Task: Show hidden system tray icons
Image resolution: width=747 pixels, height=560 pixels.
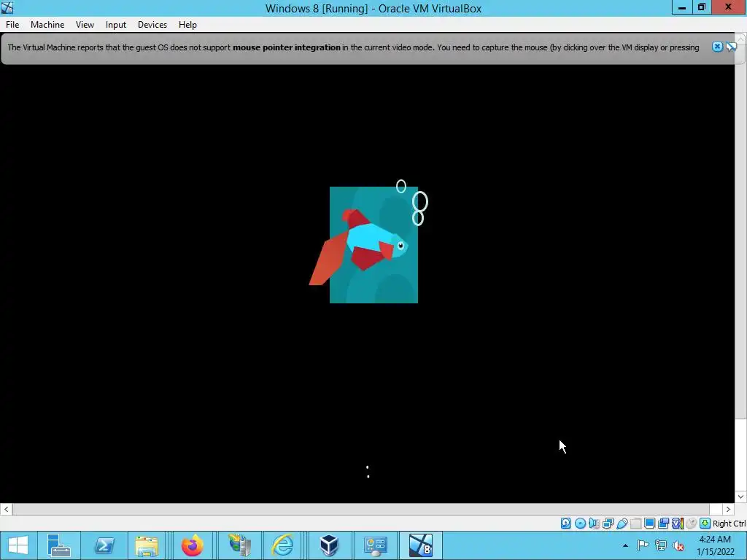Action: pos(625,545)
